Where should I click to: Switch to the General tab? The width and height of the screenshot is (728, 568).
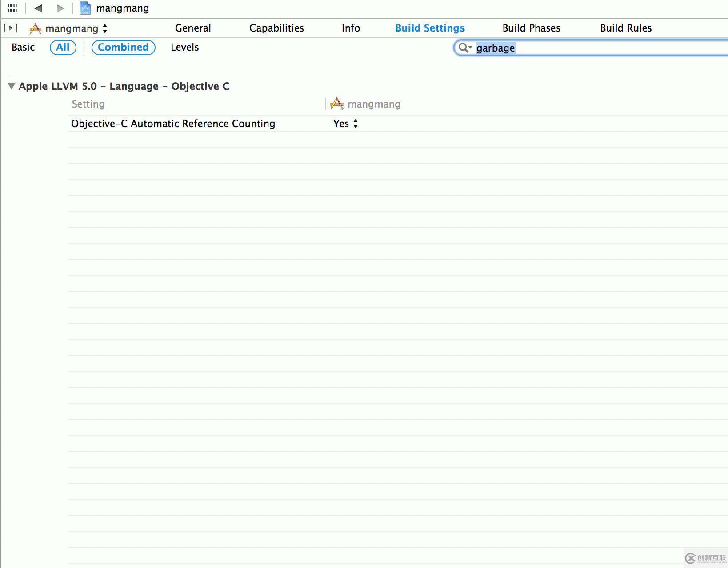[193, 28]
